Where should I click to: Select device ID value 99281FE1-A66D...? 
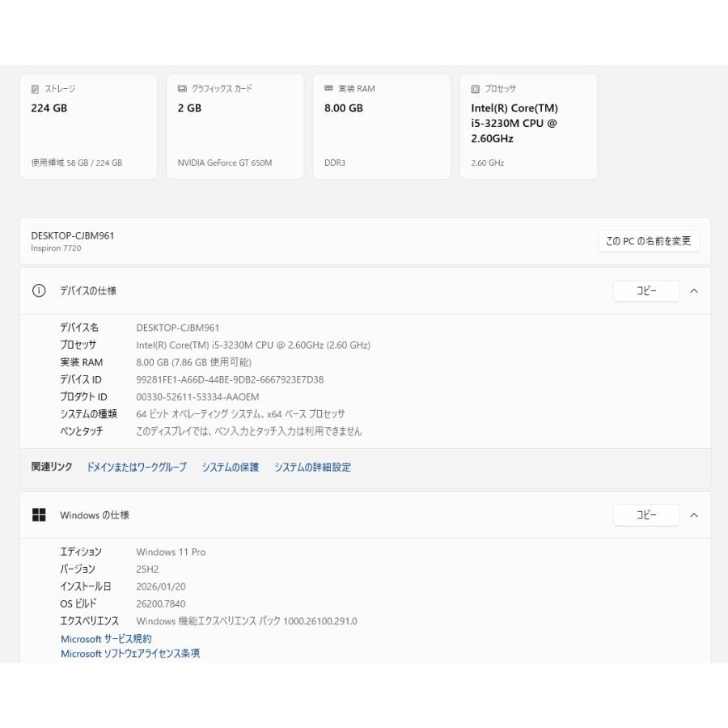coord(230,380)
